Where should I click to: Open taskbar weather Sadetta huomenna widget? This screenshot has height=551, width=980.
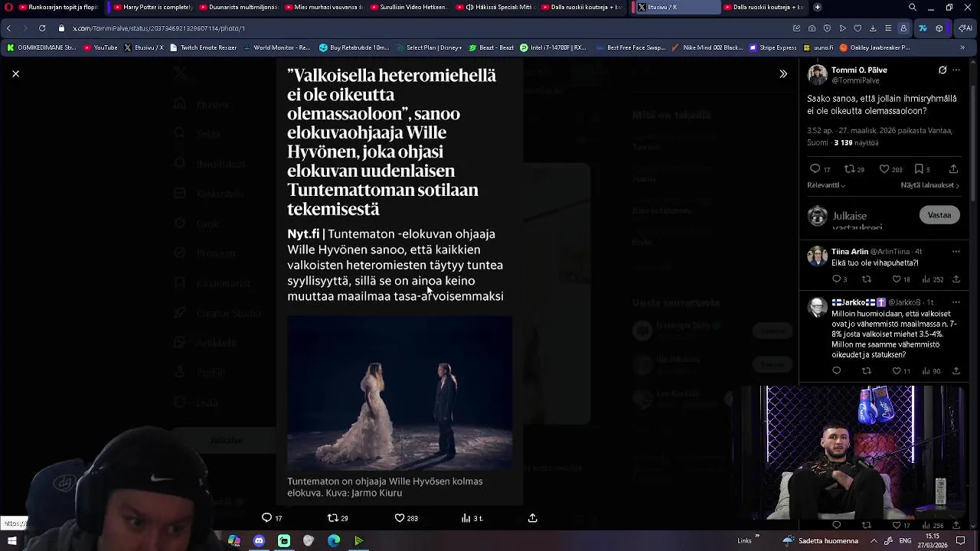(x=820, y=541)
